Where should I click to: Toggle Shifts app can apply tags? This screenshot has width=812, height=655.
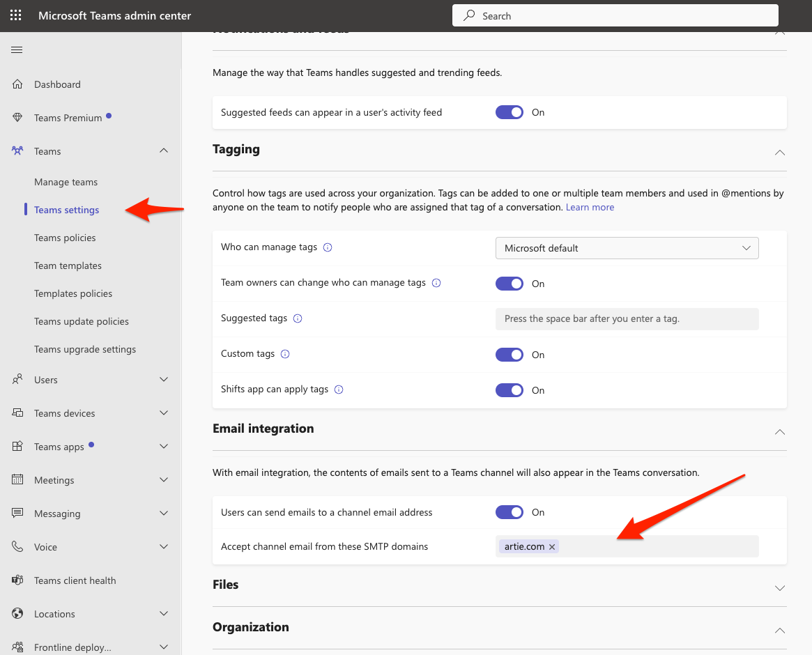509,390
